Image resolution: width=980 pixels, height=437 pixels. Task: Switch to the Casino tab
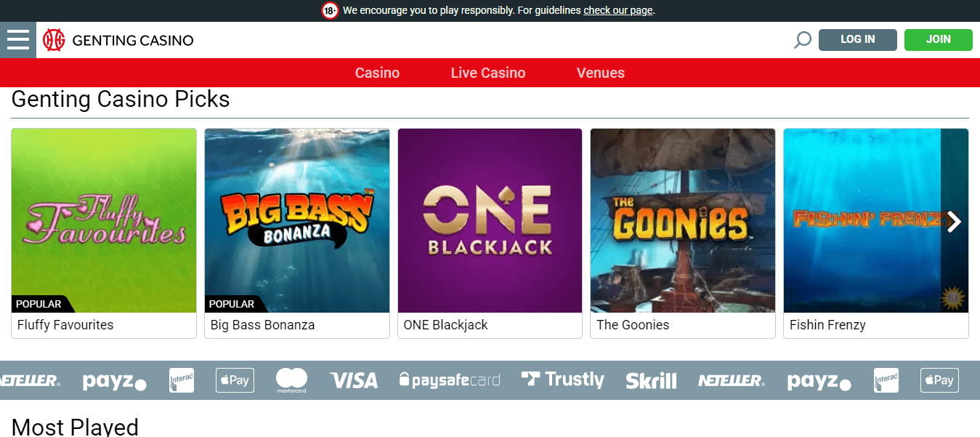(377, 73)
